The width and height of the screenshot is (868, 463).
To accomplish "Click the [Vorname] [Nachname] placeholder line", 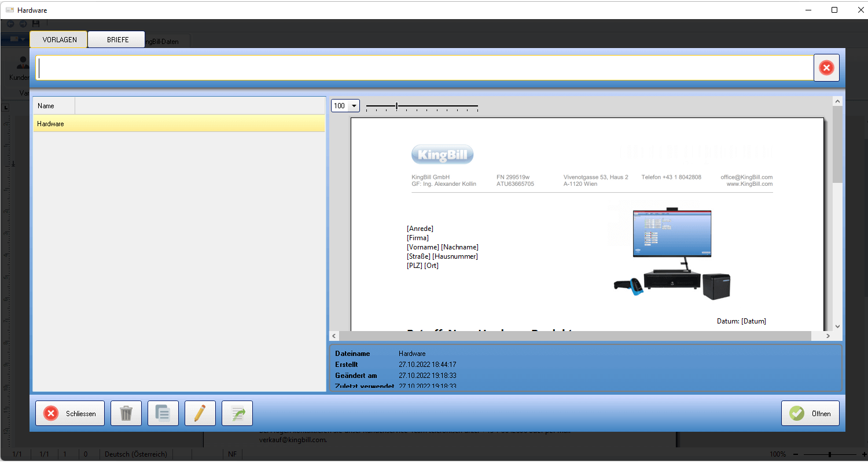I will [x=443, y=247].
